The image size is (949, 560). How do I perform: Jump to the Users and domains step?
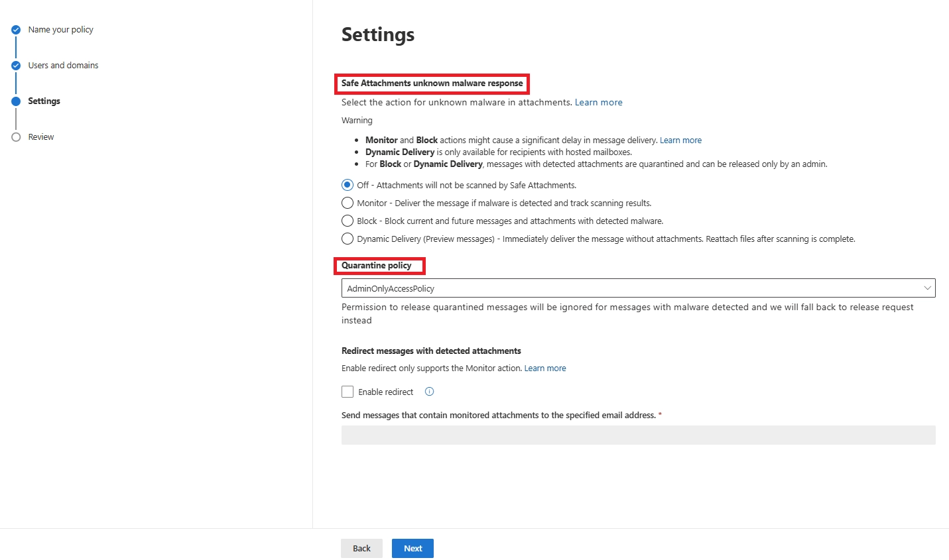63,65
